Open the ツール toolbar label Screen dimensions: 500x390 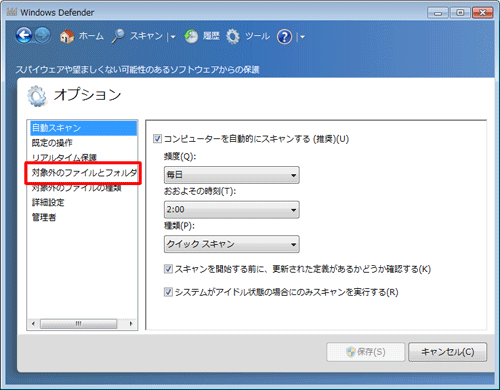257,36
